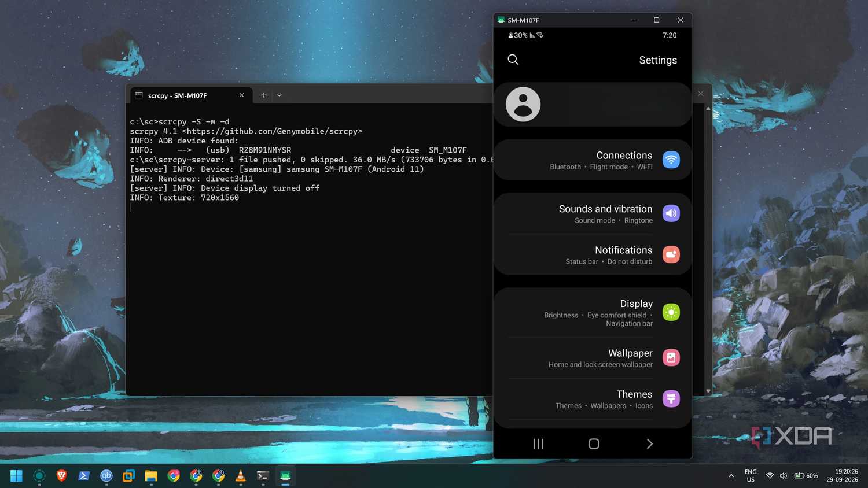868x488 pixels.
Task: Open the profile avatar account card
Action: [x=593, y=105]
